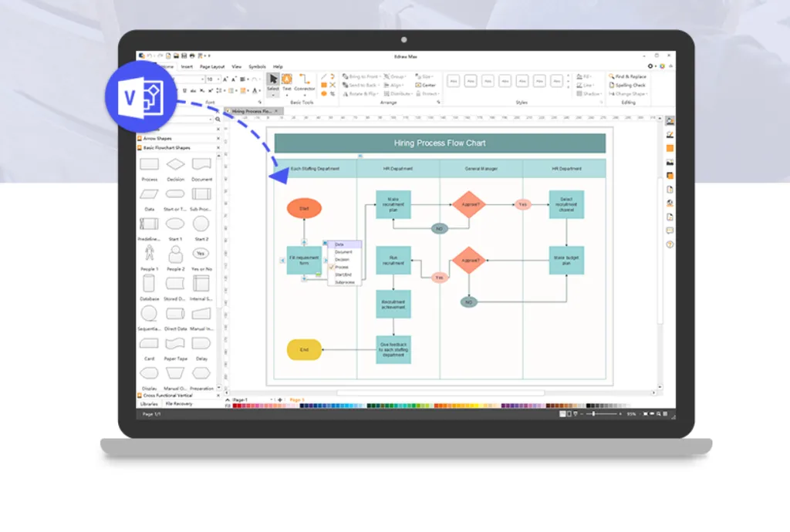790x532 pixels.
Task: Check the Process option in the shape popup
Action: click(341, 267)
